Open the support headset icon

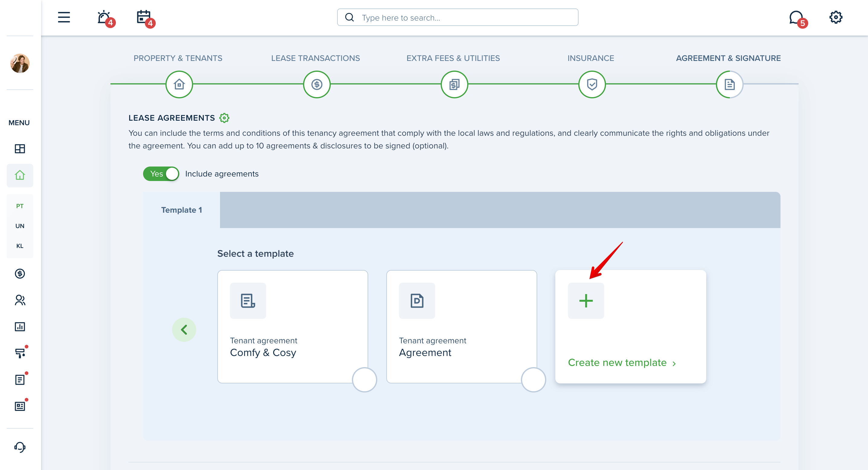click(20, 447)
